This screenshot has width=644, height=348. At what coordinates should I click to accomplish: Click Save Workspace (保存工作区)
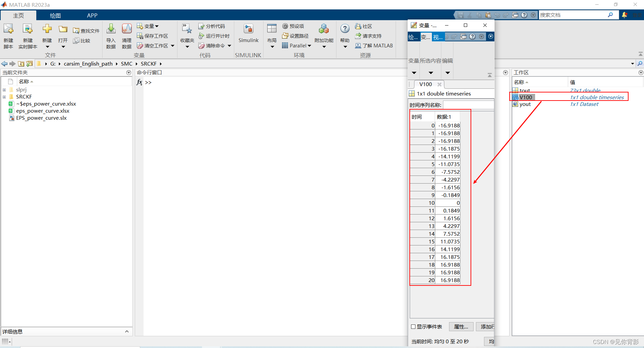[x=153, y=36]
